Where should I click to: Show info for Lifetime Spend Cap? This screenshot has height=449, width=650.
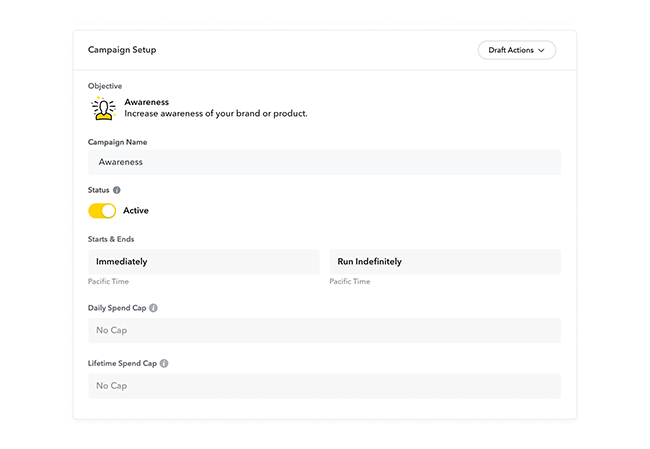tap(164, 363)
